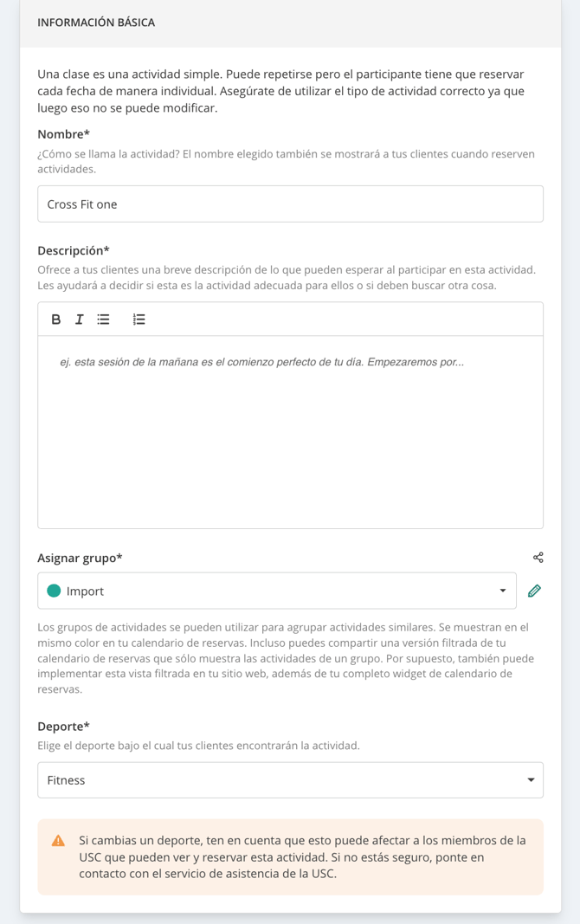Image resolution: width=580 pixels, height=924 pixels.
Task: Click the orange warning triangle icon
Action: point(58,841)
